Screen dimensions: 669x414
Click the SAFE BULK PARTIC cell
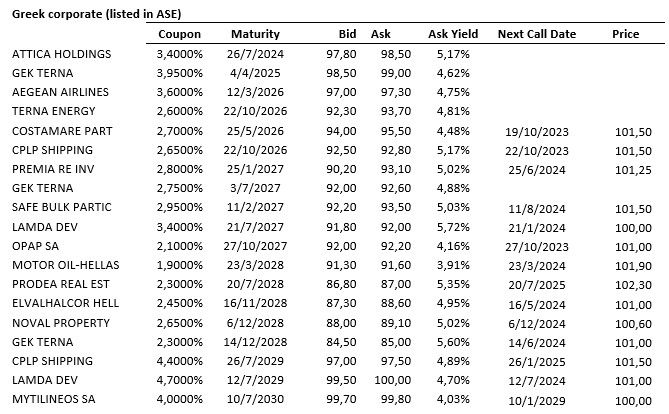click(62, 207)
